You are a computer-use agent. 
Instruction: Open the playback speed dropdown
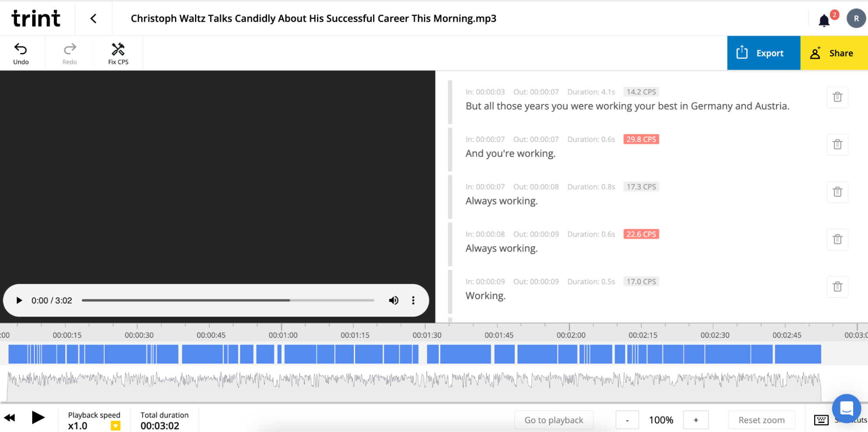point(116,425)
